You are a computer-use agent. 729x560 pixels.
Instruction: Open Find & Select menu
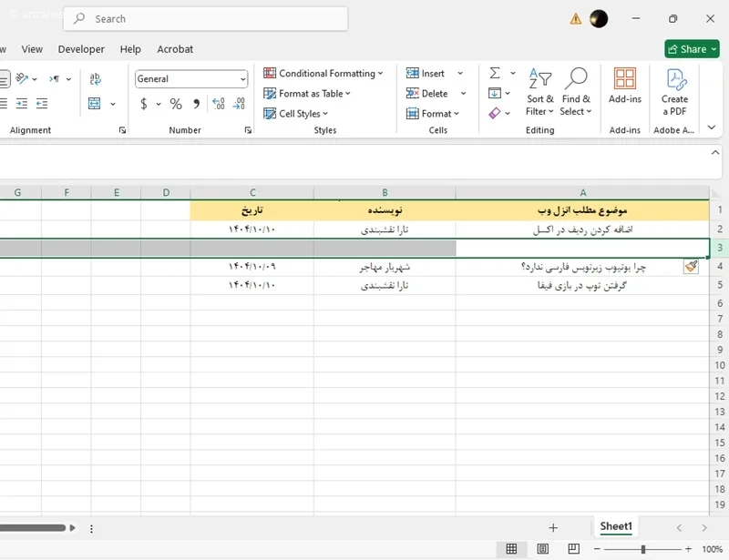pos(576,92)
